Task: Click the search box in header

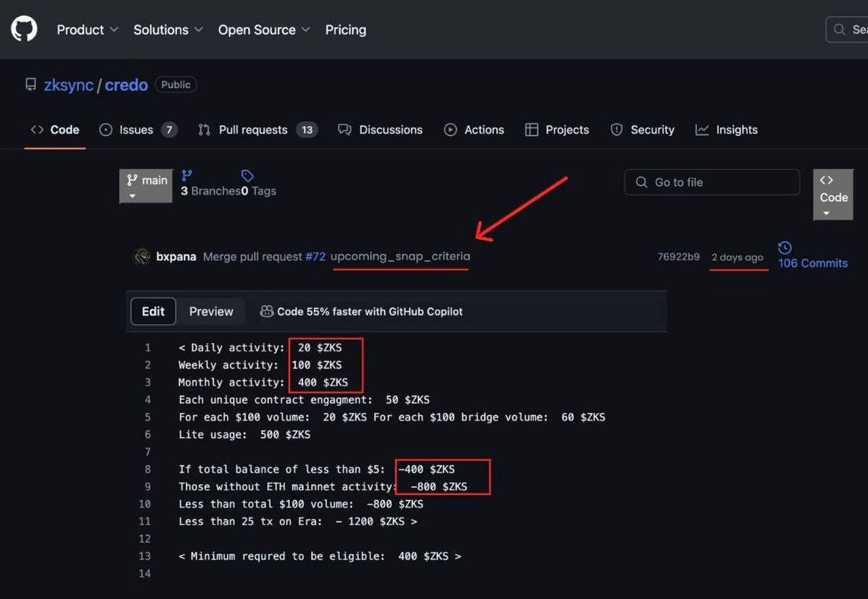Action: (847, 30)
